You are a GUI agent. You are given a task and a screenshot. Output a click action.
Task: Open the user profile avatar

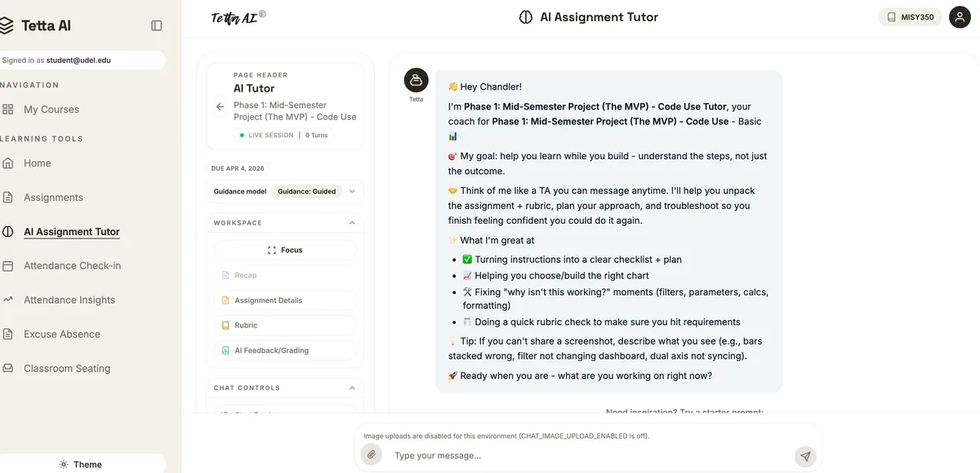pos(960,17)
